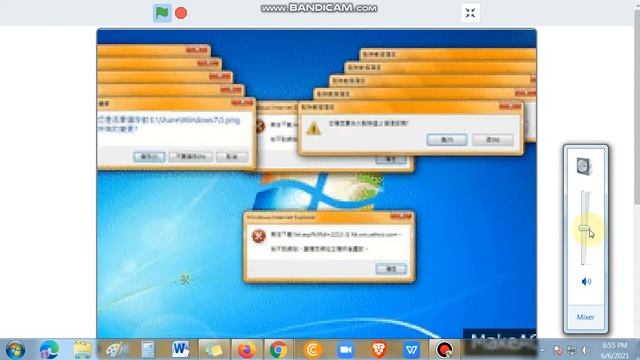Open Microsoft Word from the taskbar
Screen dimensions: 640x360
(181, 350)
